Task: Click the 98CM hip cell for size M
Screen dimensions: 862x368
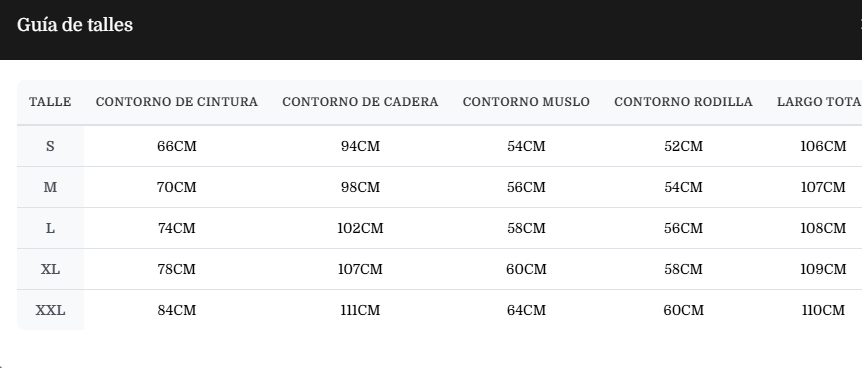Action: pyautogui.click(x=360, y=188)
